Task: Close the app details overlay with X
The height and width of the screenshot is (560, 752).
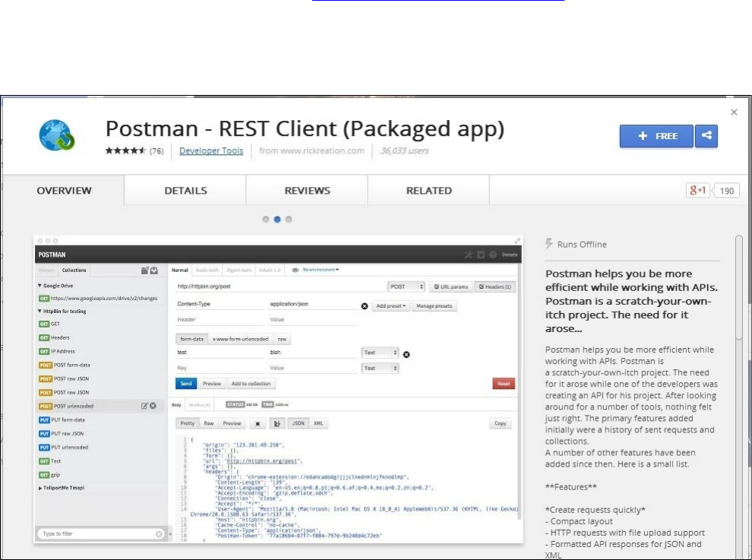Action: pos(734,112)
